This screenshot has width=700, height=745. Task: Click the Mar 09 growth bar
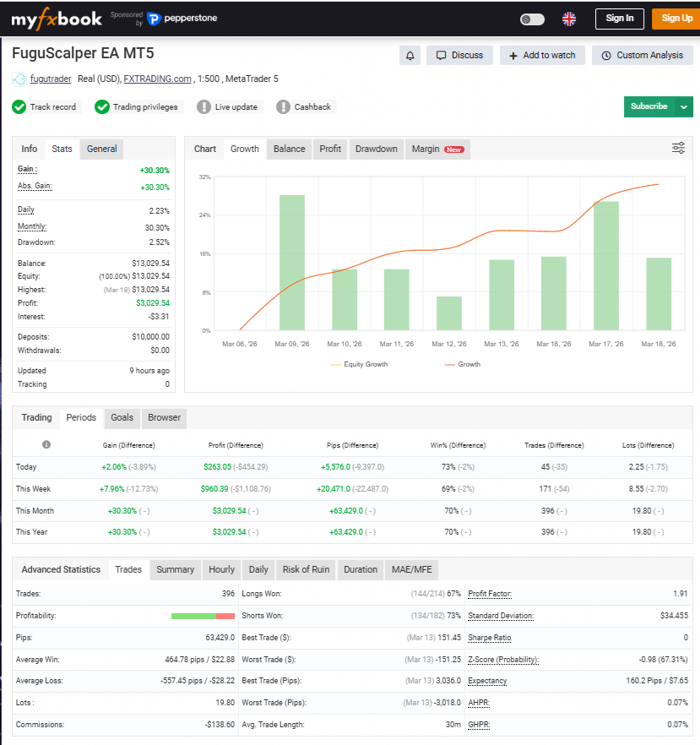pyautogui.click(x=292, y=262)
